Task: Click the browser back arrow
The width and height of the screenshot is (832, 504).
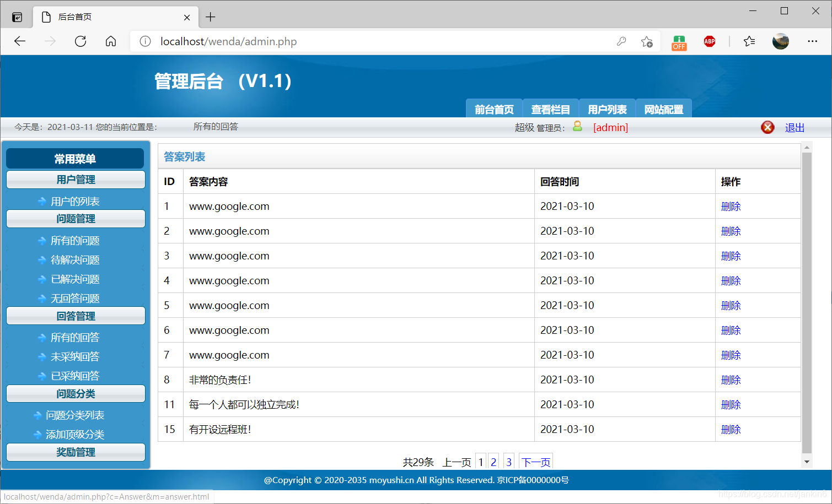Action: click(20, 41)
